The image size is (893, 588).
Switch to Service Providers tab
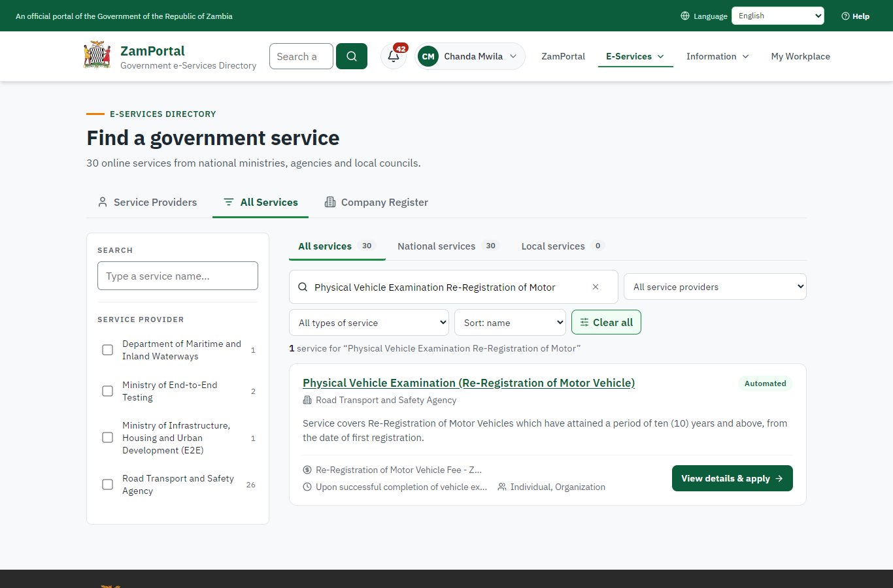click(x=147, y=202)
